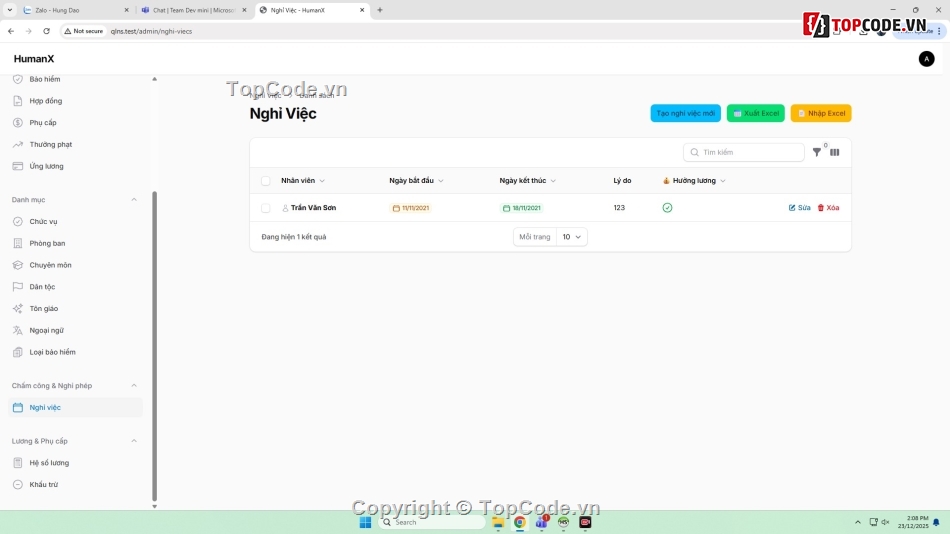Tick the checkbox for Trần Văn Sơn row
This screenshot has height=534, width=950.
tap(265, 208)
